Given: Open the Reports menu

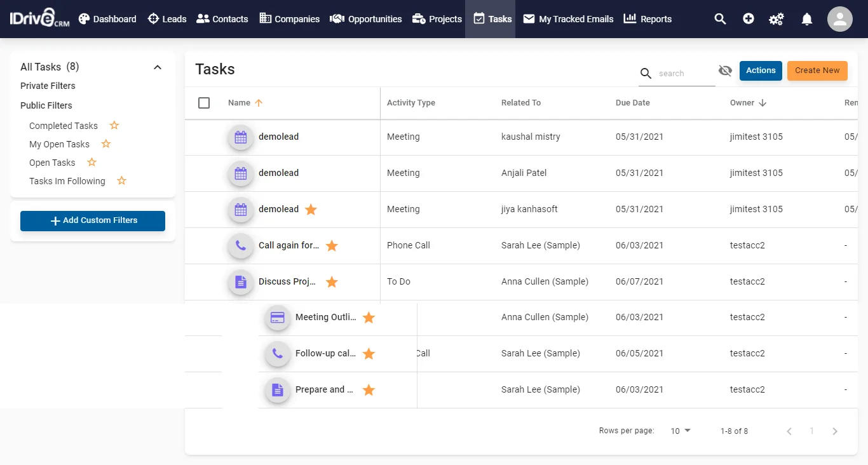Looking at the screenshot, I should [x=648, y=19].
